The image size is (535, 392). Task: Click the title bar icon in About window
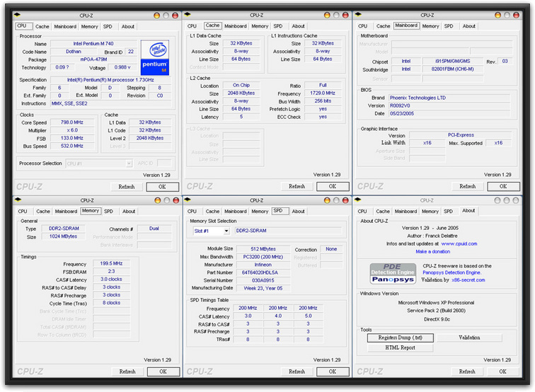coord(358,200)
